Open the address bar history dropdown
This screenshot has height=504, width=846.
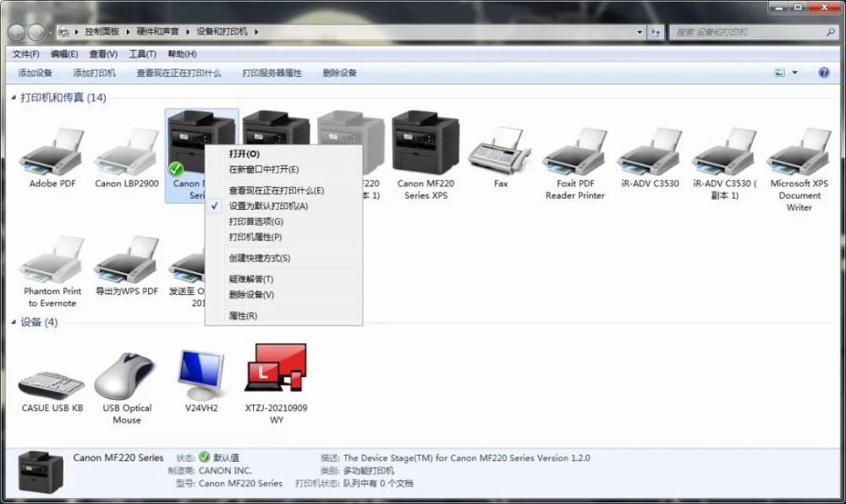[x=640, y=32]
